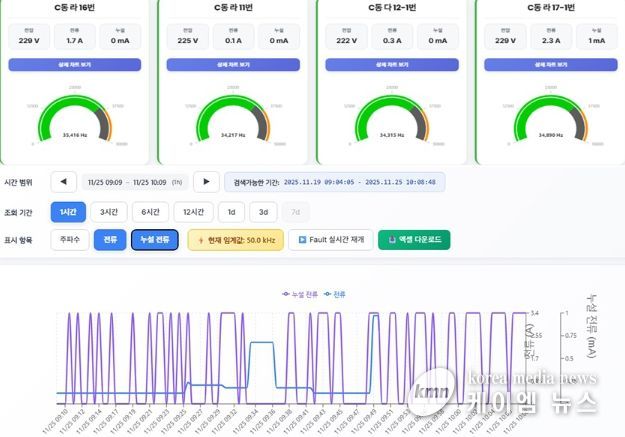Switch to the 12시간 period
The width and height of the screenshot is (625, 437).
pos(194,211)
